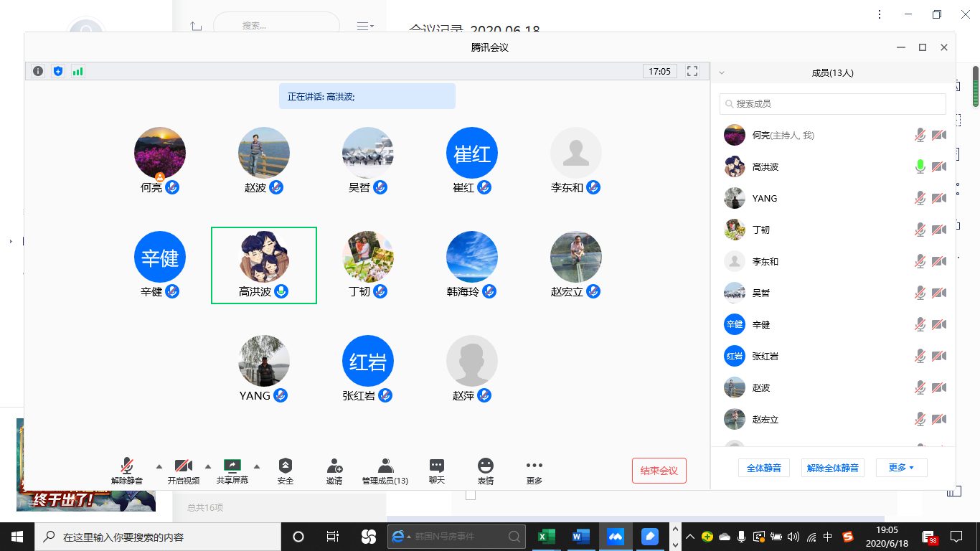Expand video options arrow beside 开启视频

point(208,465)
